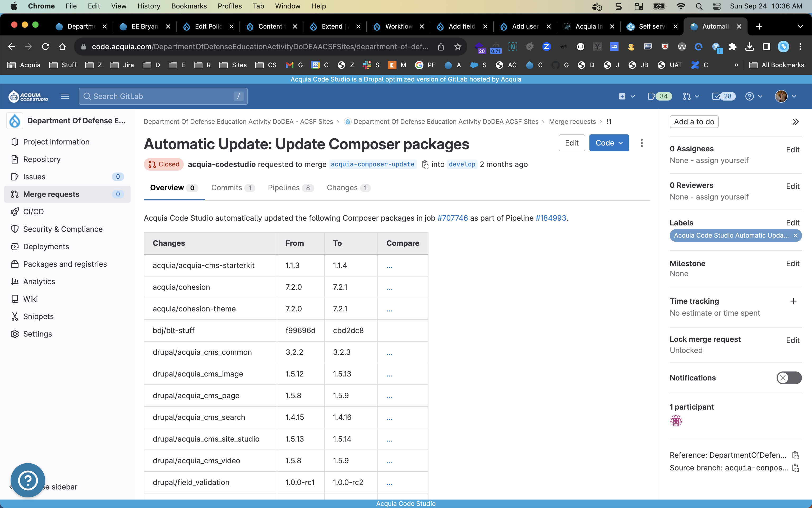Open the Bookmarks menu in menu bar

(189, 6)
